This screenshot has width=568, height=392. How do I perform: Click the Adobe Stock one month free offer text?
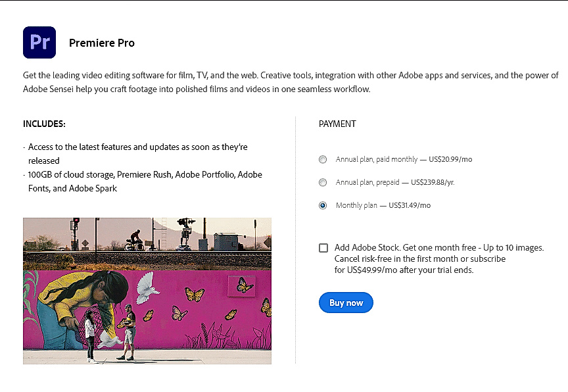pos(440,247)
